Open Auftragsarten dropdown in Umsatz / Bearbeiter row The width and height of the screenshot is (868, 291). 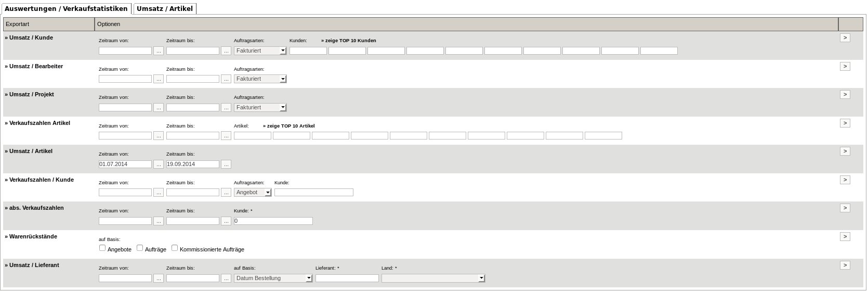coord(260,79)
